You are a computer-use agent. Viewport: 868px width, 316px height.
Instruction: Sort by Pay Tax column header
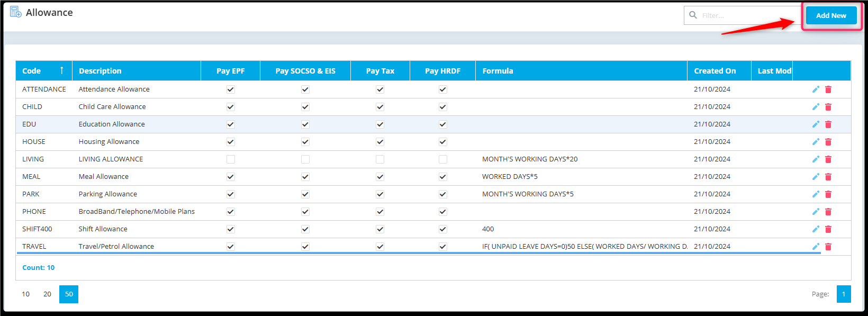(380, 71)
